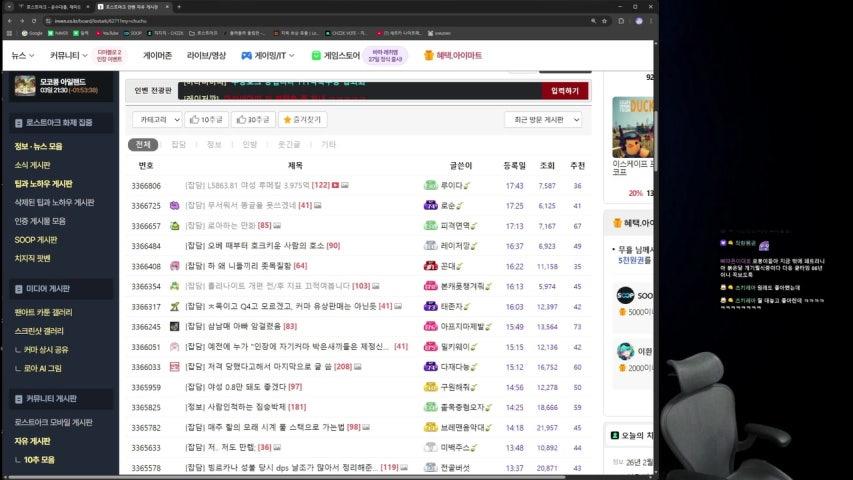Click the 30추글 thumbs-up filter

coord(253,120)
